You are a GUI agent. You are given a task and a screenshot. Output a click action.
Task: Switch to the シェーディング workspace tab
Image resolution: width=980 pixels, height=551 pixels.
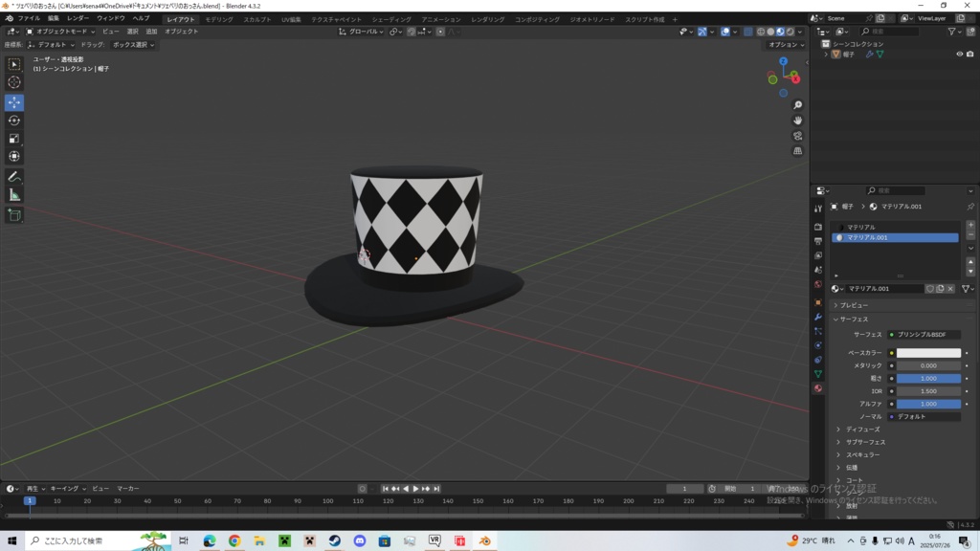point(391,19)
